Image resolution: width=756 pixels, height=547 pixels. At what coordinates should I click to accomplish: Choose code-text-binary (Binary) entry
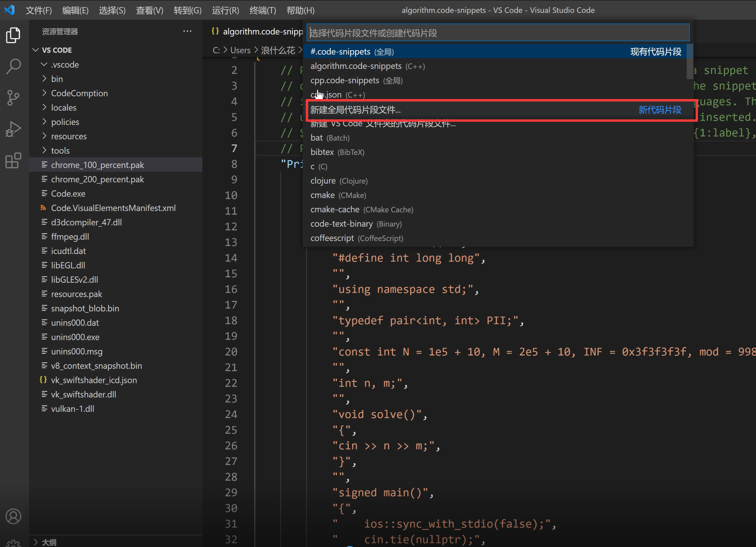[496, 224]
